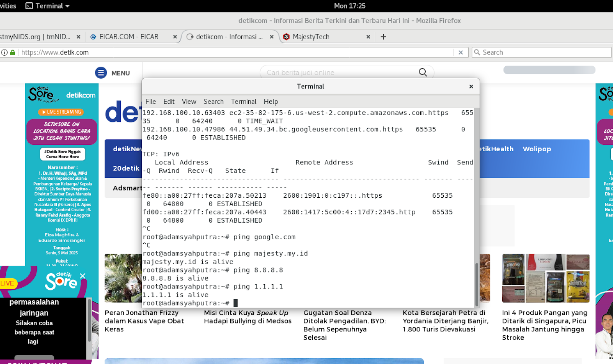Open article Misi Cinta Kuya Speak Up
This screenshot has width=613, height=364.
point(247,317)
